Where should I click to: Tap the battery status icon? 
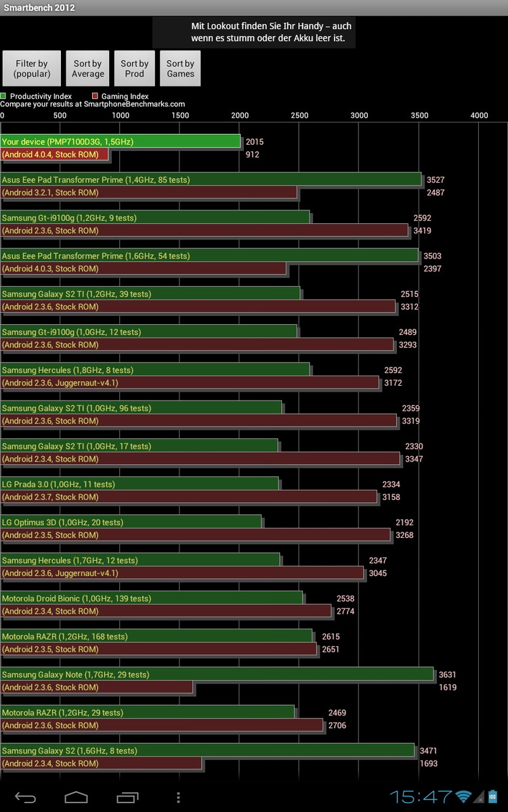tap(493, 796)
